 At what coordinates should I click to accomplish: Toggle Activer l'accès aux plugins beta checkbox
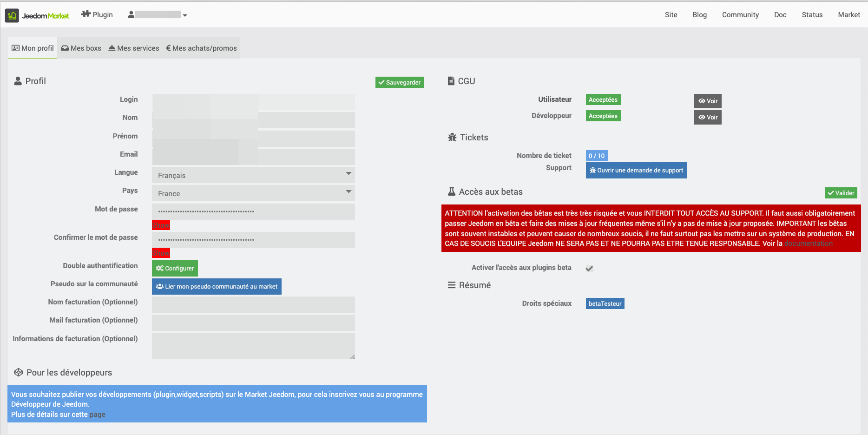(x=589, y=268)
